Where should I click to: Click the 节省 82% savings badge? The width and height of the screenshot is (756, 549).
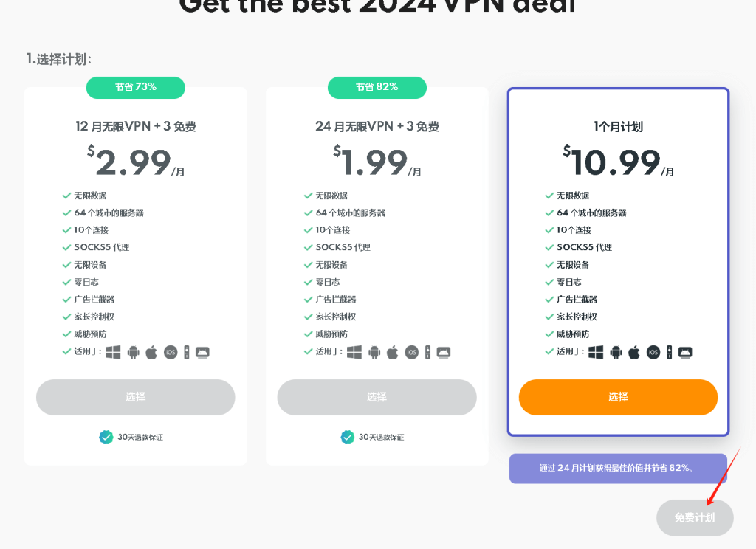pyautogui.click(x=377, y=87)
